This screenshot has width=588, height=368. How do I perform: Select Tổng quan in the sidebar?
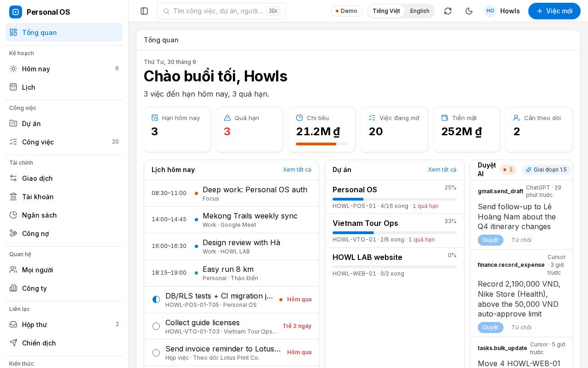[64, 33]
